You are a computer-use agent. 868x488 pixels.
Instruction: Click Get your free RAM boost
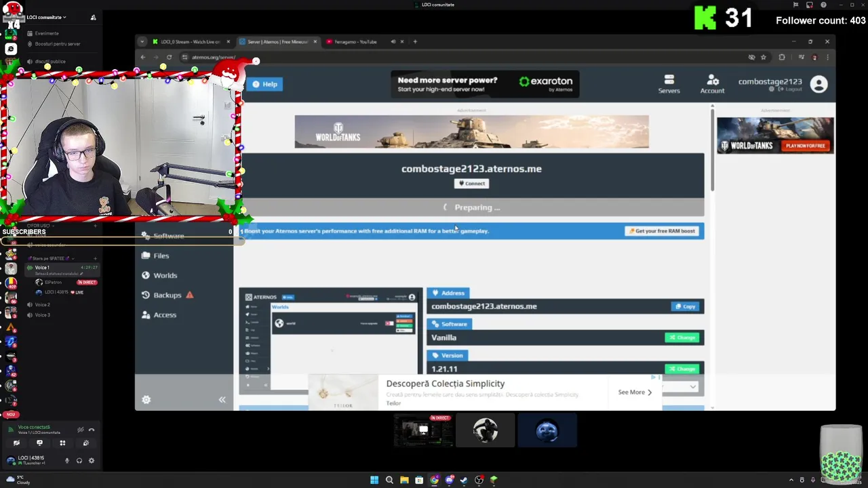(662, 231)
